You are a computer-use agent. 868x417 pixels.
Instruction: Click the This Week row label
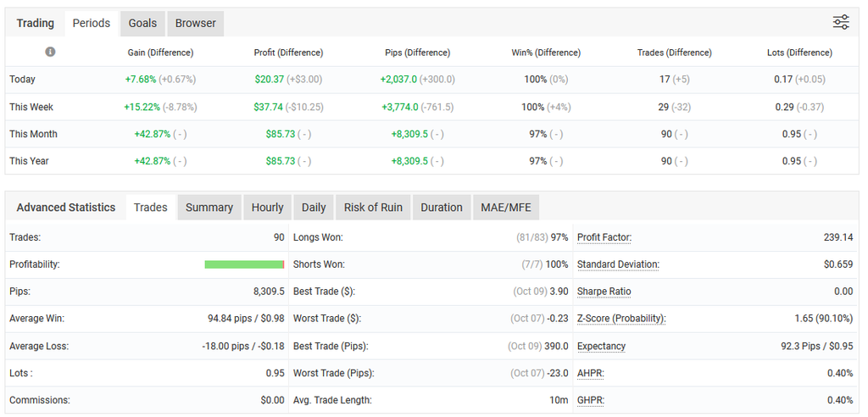[x=31, y=108]
